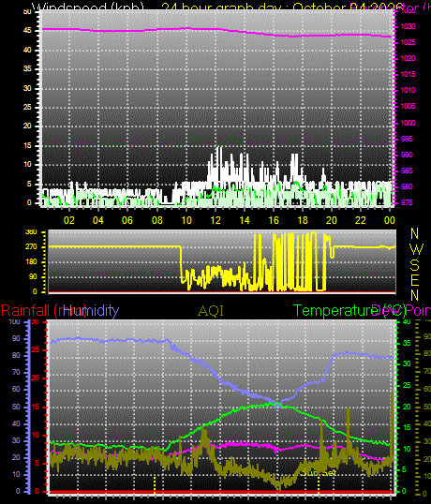Click the Sun set label on lower chart
The height and width of the screenshot is (504, 431).
(319, 473)
